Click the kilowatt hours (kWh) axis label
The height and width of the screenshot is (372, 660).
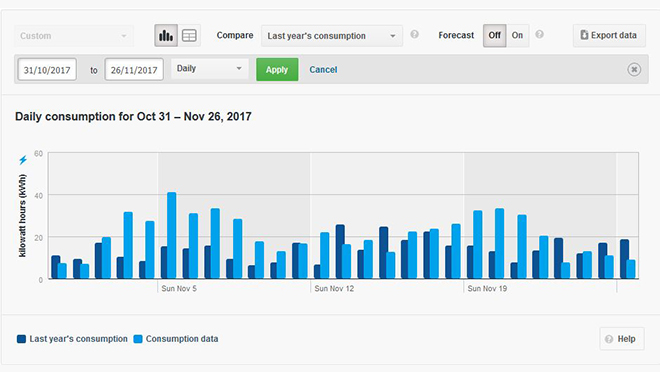22,215
